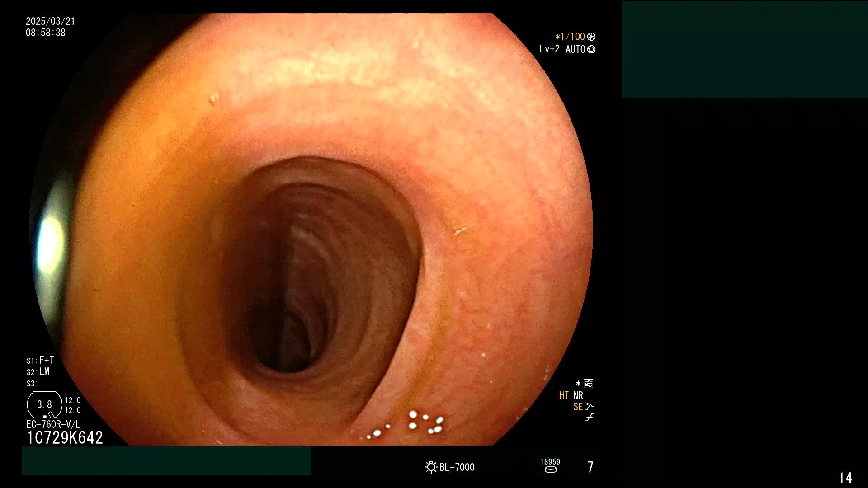Screen dimensions: 868x488
Task: Click the yellow SE label
Action: [578, 407]
